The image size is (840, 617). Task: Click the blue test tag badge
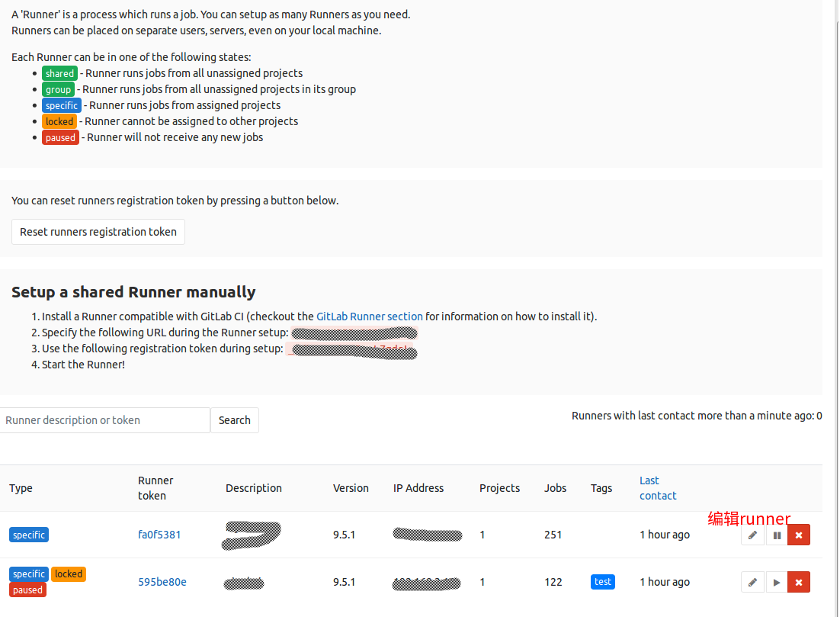pos(603,582)
